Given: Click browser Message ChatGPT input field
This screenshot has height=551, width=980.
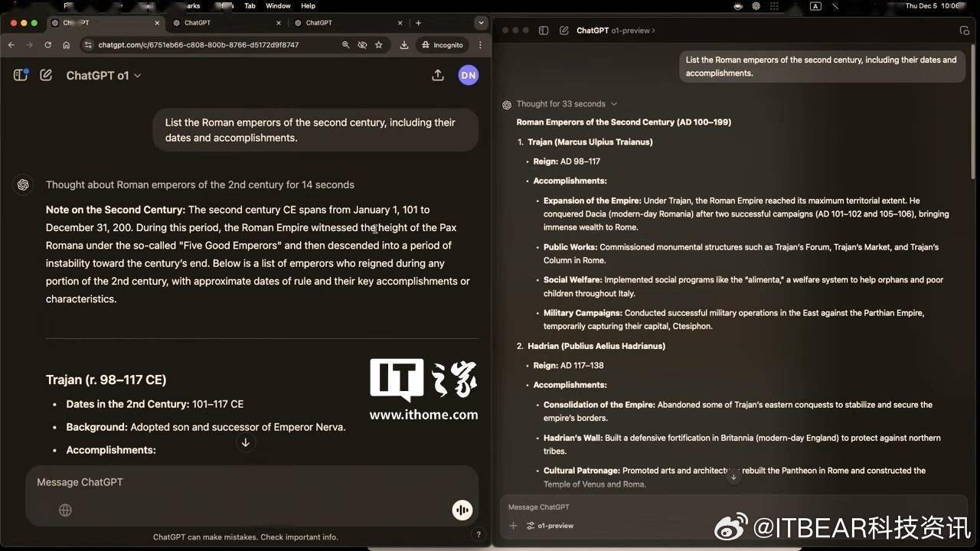Looking at the screenshot, I should pyautogui.click(x=252, y=482).
